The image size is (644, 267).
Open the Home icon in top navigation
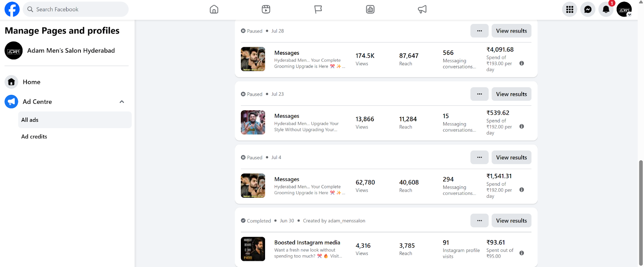point(214,9)
